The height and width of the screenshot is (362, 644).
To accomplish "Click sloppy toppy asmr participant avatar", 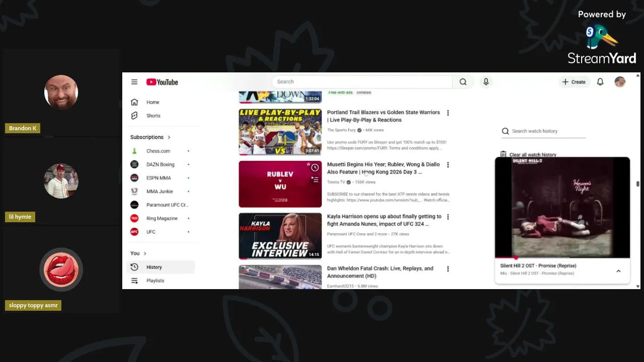I will [x=61, y=269].
